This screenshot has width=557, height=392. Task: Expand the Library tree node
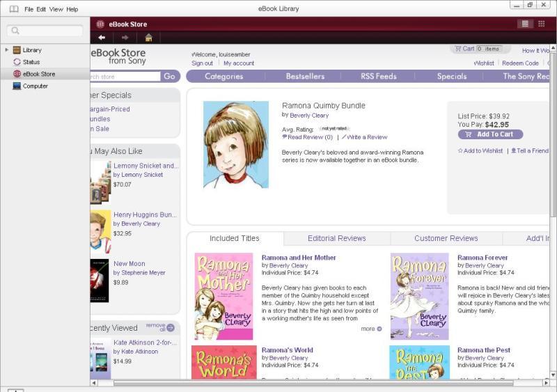(x=6, y=49)
